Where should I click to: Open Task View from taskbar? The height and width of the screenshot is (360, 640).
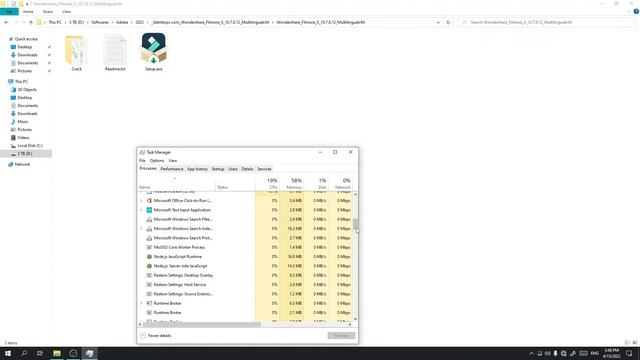[40, 353]
